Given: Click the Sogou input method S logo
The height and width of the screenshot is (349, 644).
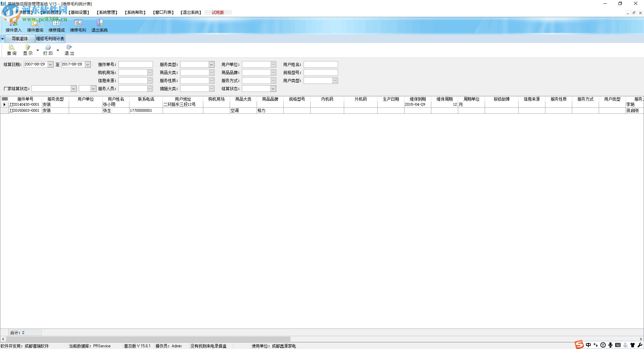Looking at the screenshot, I should point(579,345).
